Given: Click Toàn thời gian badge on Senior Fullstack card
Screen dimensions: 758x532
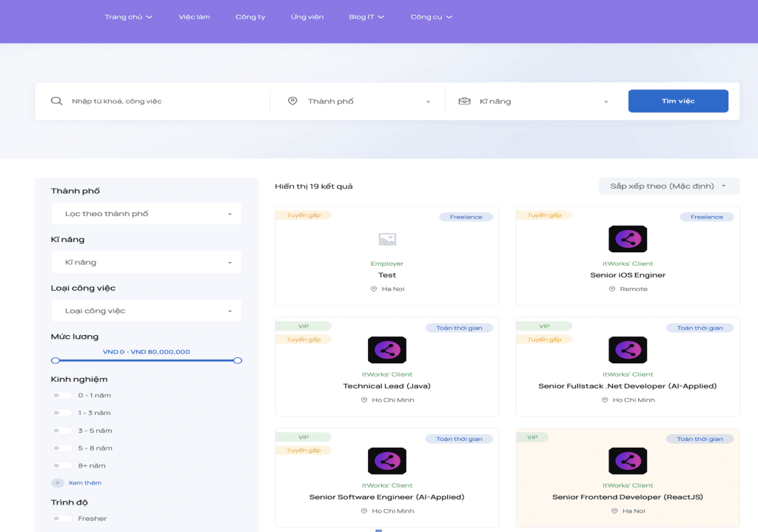Looking at the screenshot, I should (700, 328).
